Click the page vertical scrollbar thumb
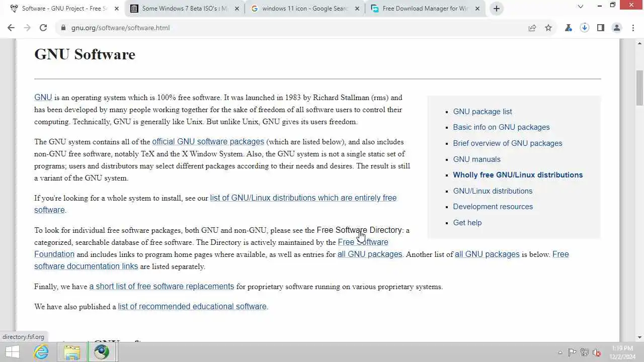Screen dimensions: 644x362 pyautogui.click(x=639, y=88)
